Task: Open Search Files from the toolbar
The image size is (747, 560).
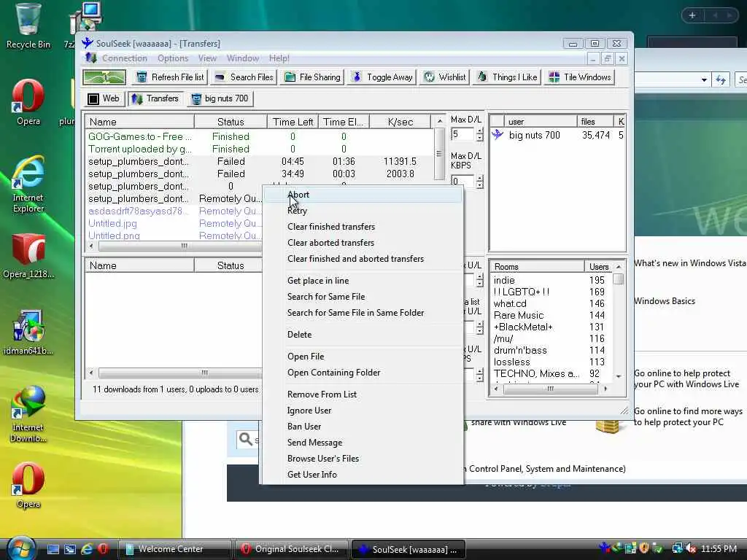Action: [x=244, y=77]
